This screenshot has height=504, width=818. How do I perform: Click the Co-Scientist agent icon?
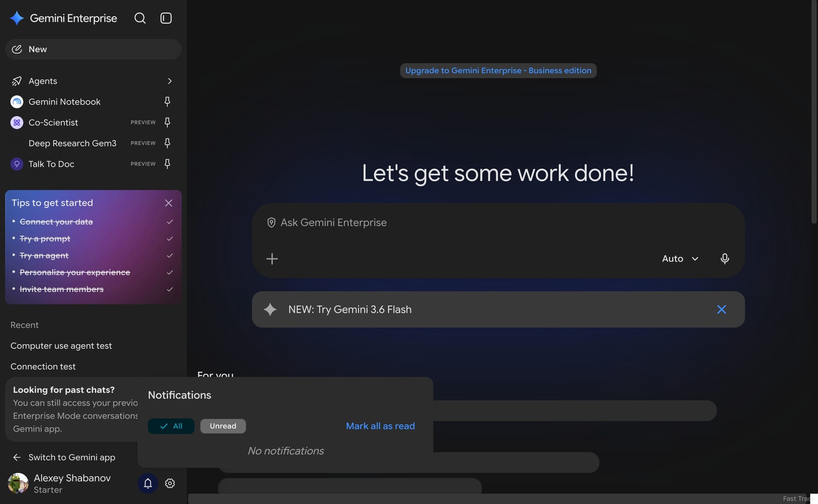tap(17, 122)
